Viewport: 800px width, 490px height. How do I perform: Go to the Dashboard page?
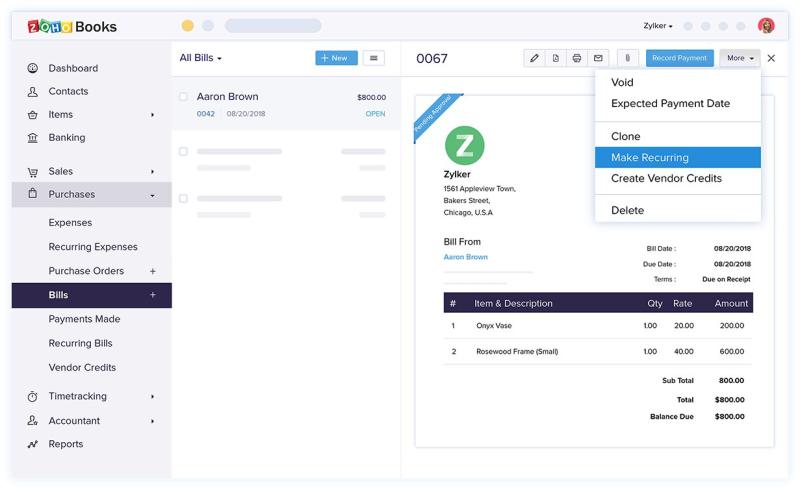(73, 68)
